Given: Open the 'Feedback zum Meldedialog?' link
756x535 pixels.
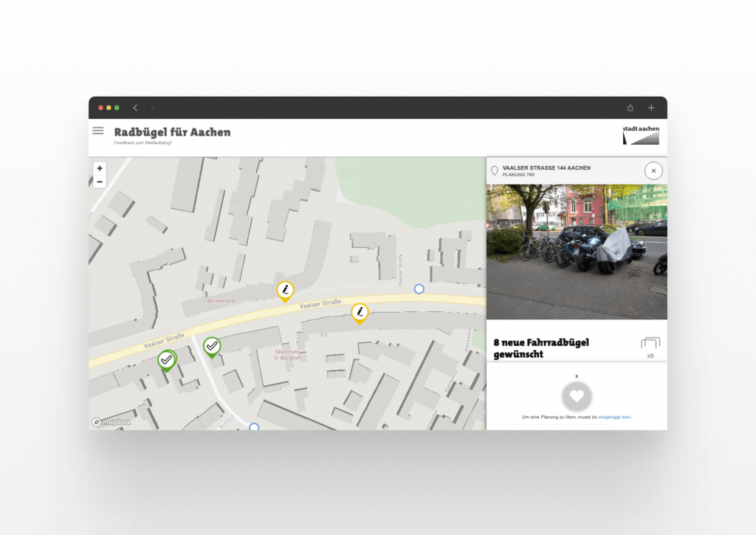Looking at the screenshot, I should click(x=143, y=142).
